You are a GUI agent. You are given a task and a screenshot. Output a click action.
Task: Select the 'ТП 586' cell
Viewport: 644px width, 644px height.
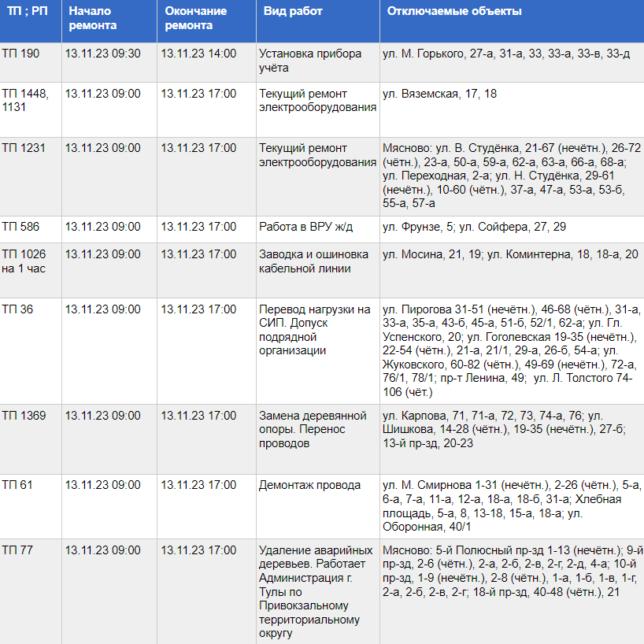(x=31, y=229)
